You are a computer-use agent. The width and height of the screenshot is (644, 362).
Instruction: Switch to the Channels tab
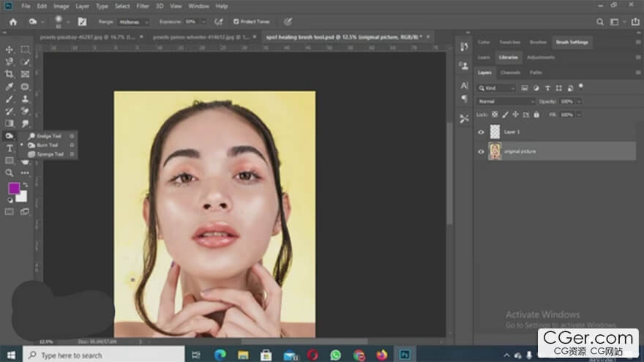click(510, 72)
